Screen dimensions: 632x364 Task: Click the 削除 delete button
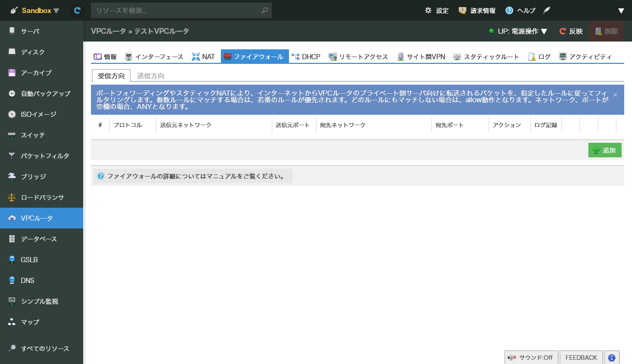tap(606, 31)
